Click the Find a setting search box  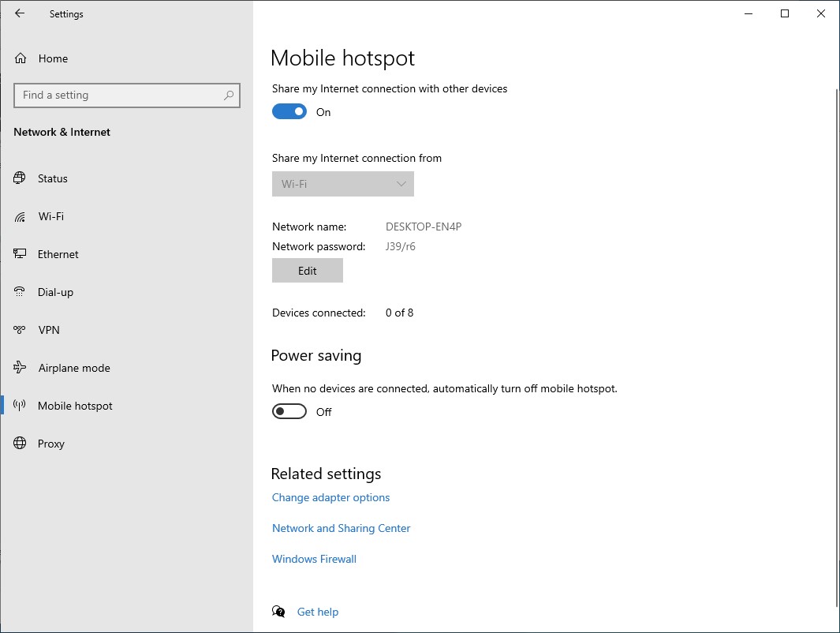(118, 95)
